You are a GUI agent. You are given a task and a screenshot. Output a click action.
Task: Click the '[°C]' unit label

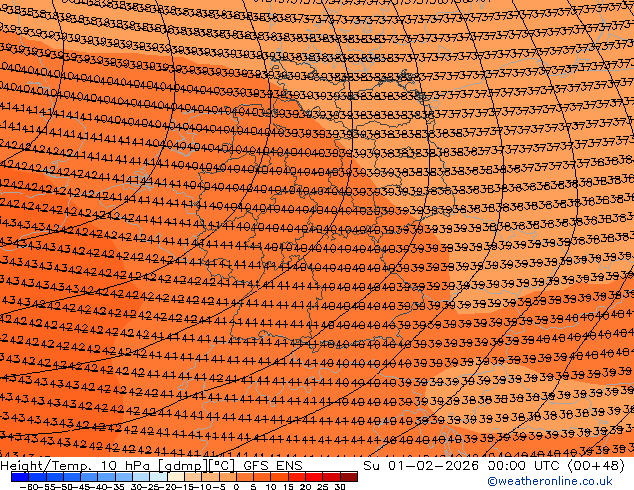[222, 466]
